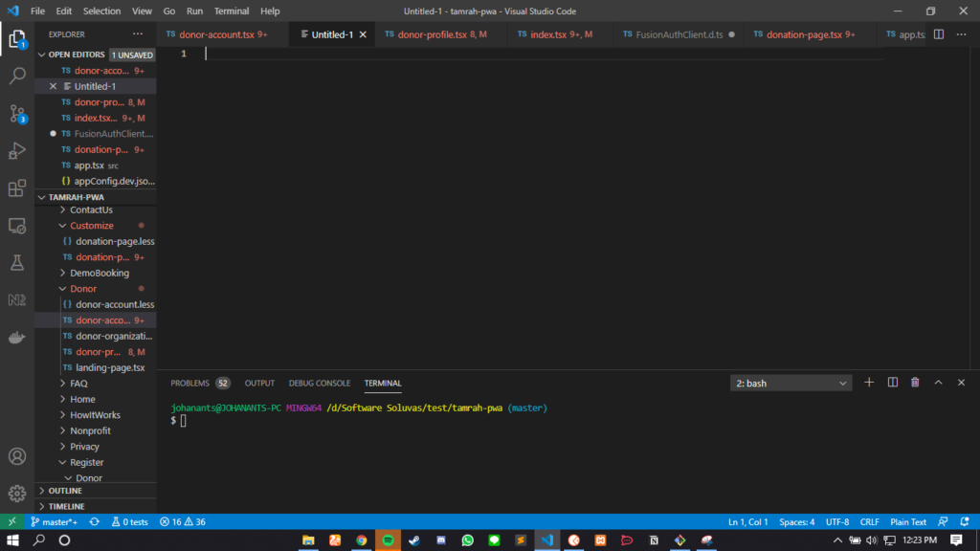Create a new terminal
The width and height of the screenshot is (980, 551).
(x=869, y=383)
